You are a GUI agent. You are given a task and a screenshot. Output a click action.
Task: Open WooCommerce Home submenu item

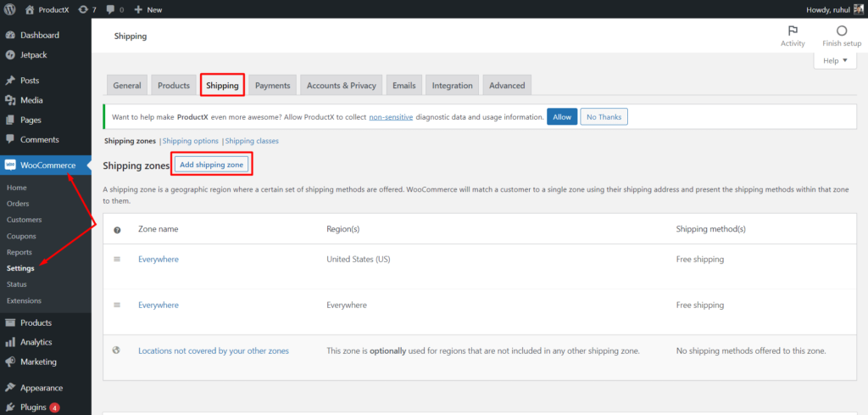tap(17, 188)
